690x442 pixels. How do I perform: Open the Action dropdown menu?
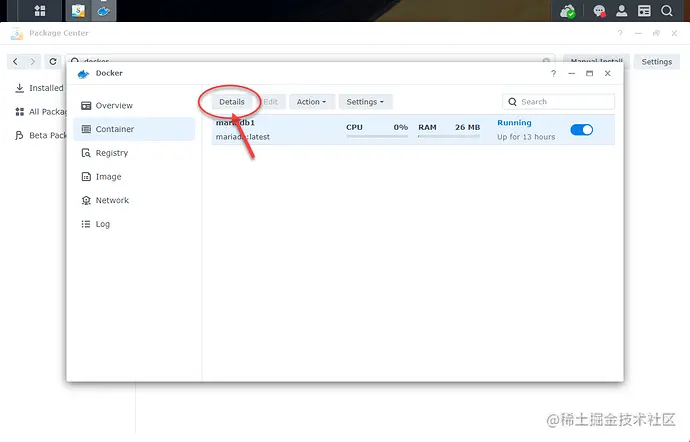click(312, 102)
